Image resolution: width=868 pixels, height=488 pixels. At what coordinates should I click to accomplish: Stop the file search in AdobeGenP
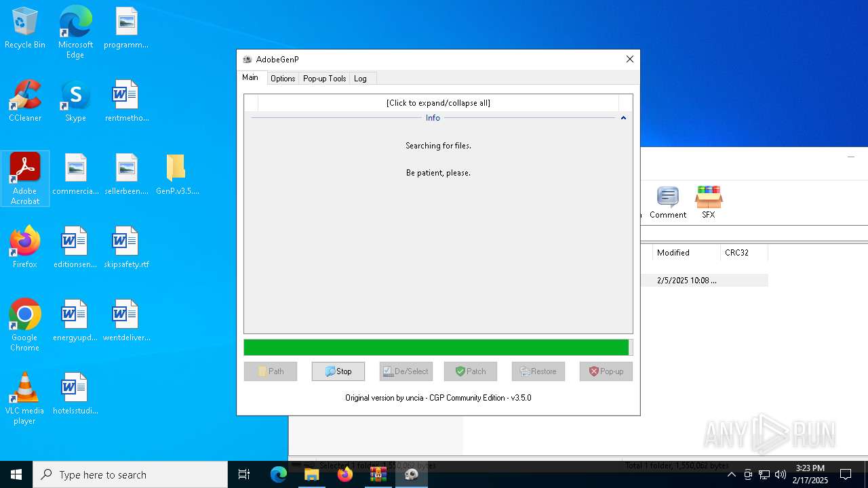point(338,371)
